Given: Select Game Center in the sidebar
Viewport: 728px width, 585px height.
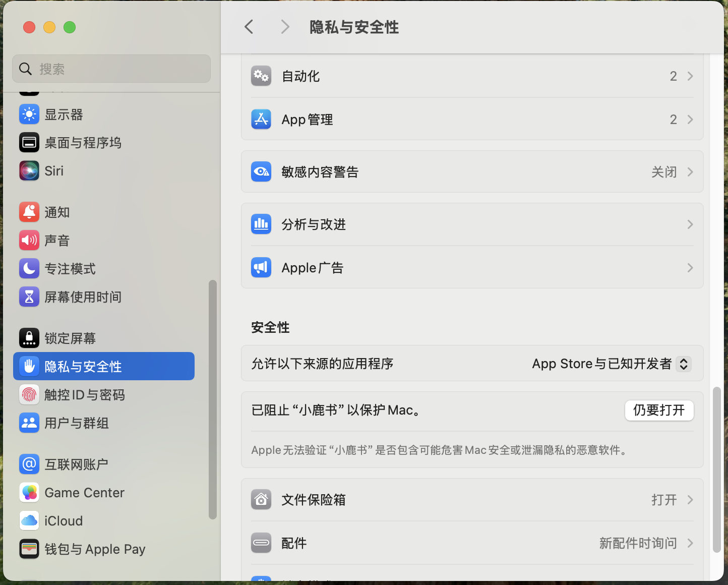Looking at the screenshot, I should click(x=104, y=493).
